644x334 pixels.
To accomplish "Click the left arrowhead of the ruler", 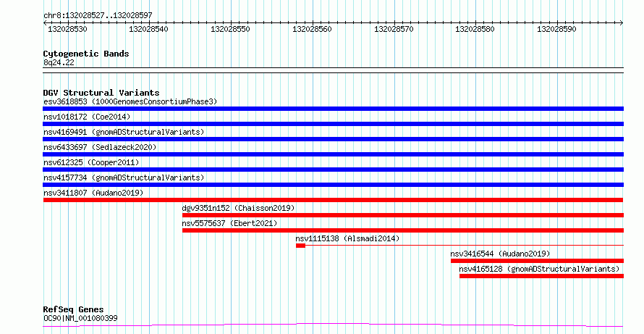I will tap(45, 23).
